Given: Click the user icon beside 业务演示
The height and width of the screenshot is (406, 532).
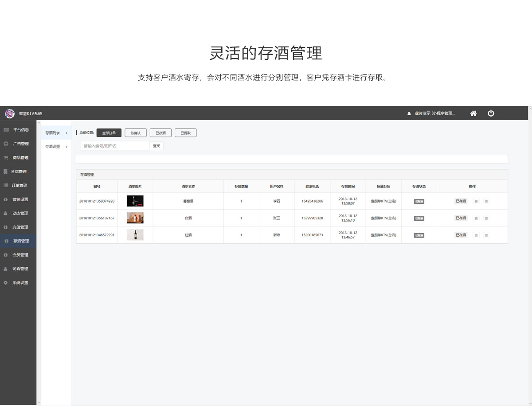Looking at the screenshot, I should (x=409, y=113).
